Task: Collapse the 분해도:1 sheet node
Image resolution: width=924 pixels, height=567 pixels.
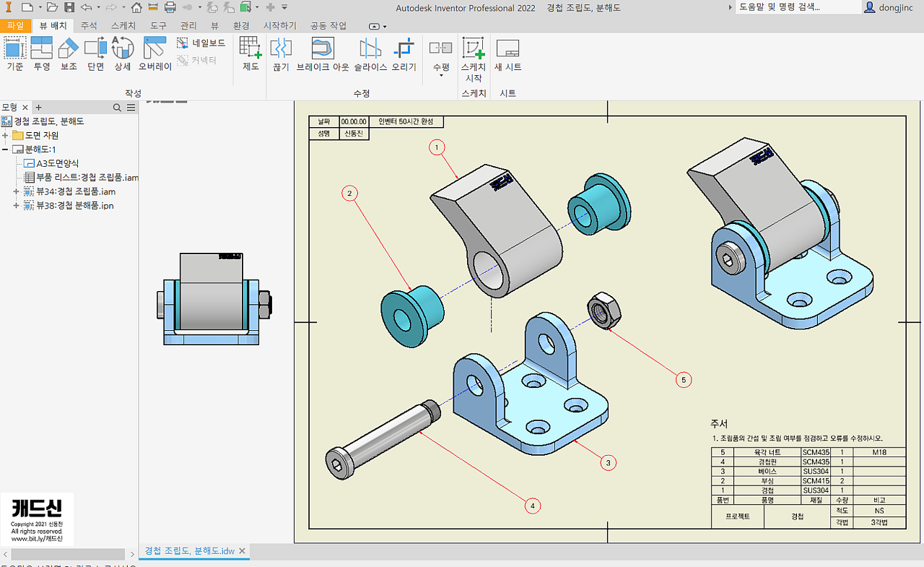Action: (x=5, y=150)
